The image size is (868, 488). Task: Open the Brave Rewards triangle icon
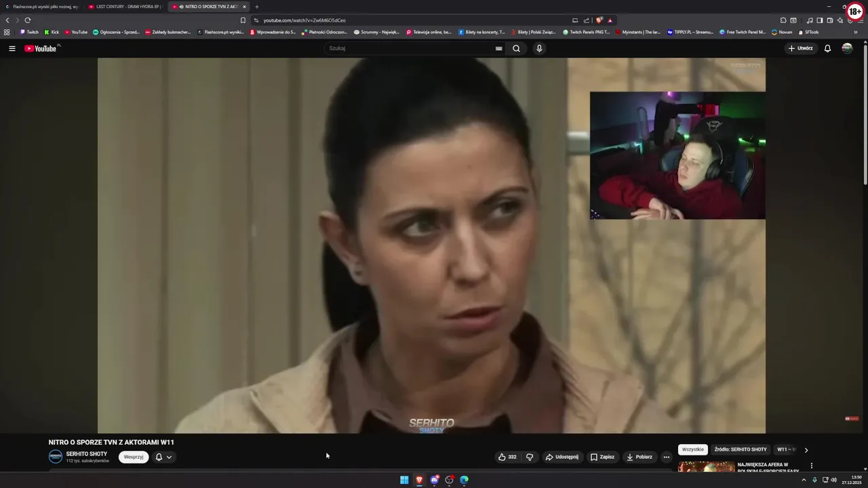[x=610, y=20]
